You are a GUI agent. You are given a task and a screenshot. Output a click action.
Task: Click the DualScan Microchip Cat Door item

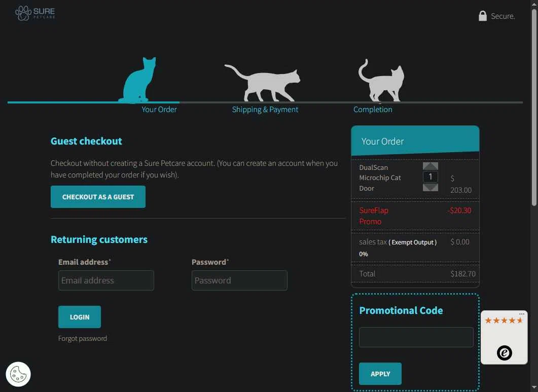(380, 178)
